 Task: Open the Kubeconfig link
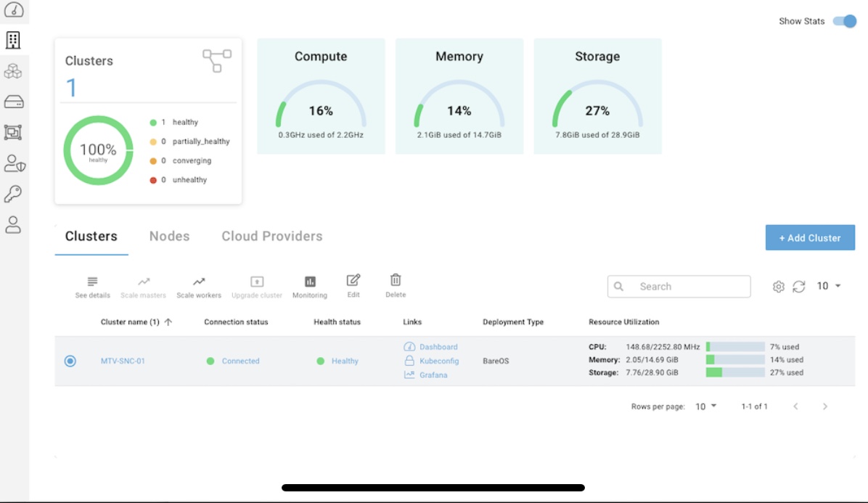tap(438, 361)
